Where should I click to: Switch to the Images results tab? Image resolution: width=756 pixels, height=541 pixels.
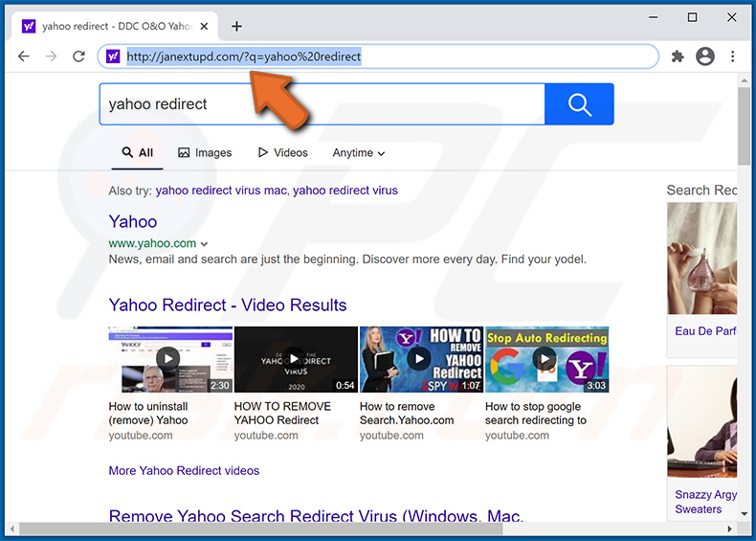[x=205, y=153]
